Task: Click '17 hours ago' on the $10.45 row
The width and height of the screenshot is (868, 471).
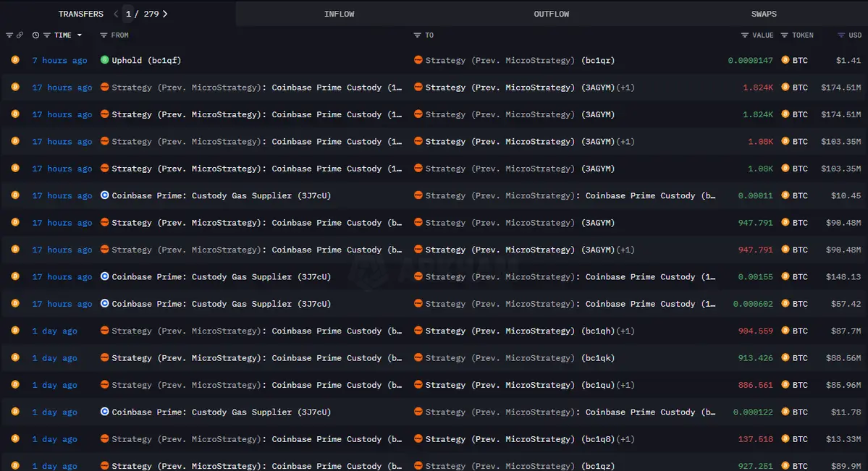Action: click(62, 195)
